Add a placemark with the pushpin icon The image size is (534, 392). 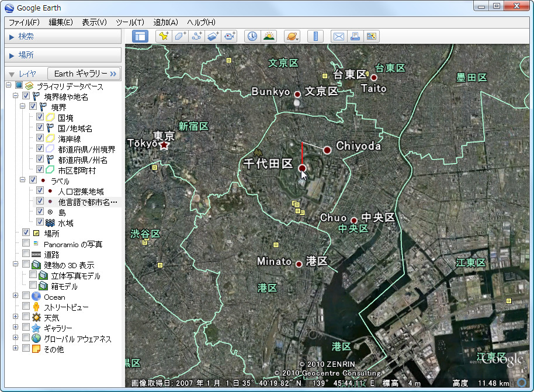(164, 36)
